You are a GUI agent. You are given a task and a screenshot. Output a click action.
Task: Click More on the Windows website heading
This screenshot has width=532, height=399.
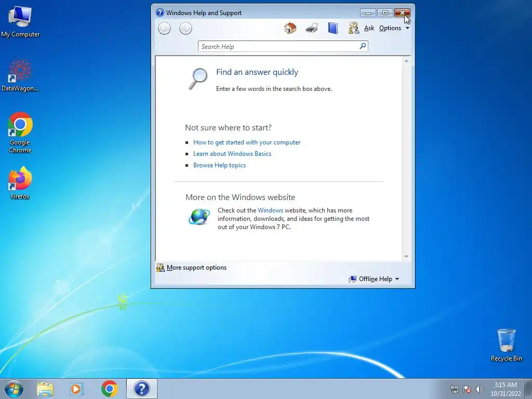click(240, 197)
